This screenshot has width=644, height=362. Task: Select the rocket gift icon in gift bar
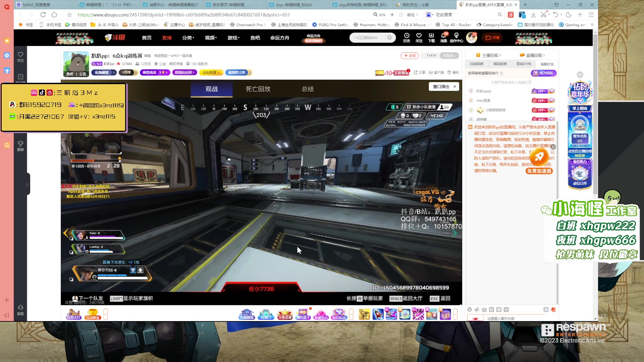[378, 314]
